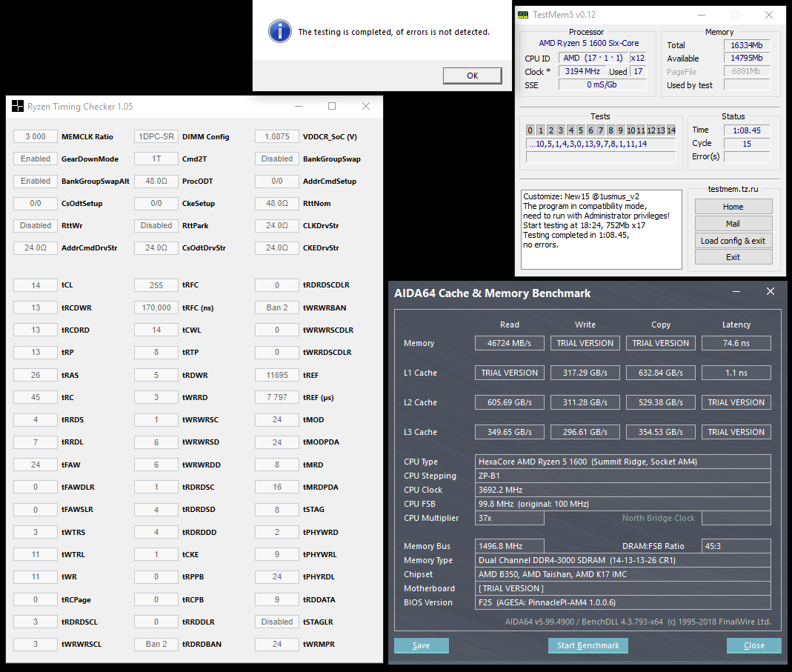Click Memory Latency result 74.6 ns
The image size is (792, 672).
coord(736,343)
